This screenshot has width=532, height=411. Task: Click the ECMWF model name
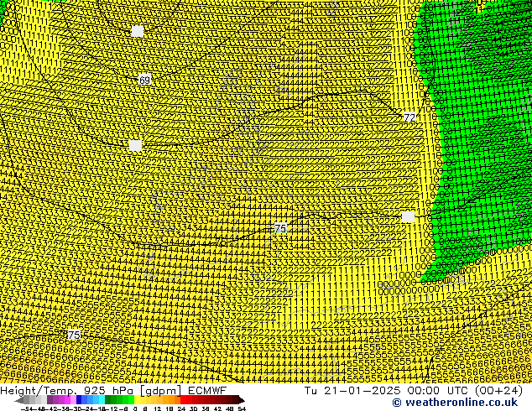pos(207,391)
